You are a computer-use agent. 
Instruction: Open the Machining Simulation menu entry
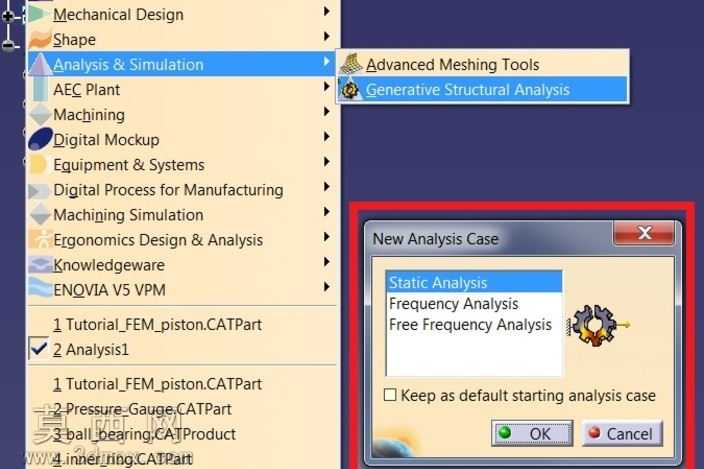pyautogui.click(x=182, y=215)
